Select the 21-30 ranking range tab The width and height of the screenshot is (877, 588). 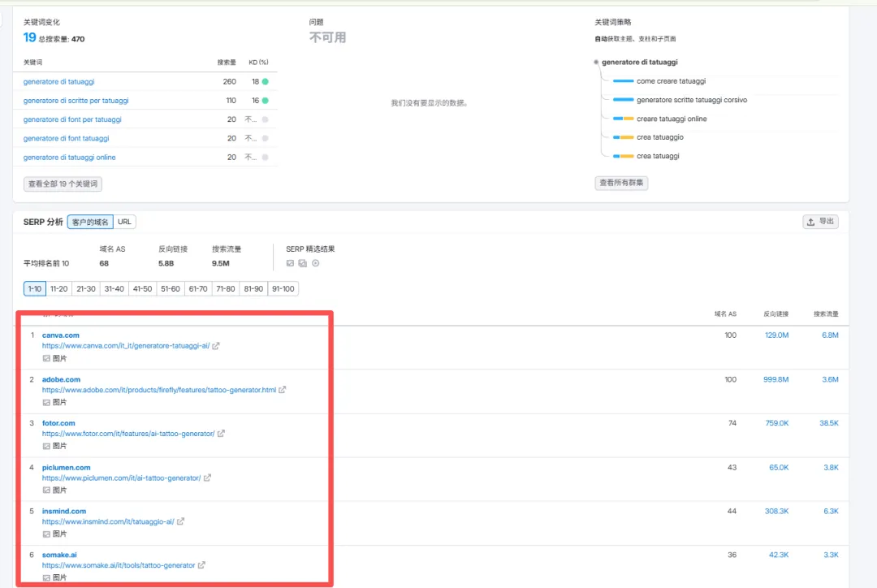pyautogui.click(x=86, y=288)
